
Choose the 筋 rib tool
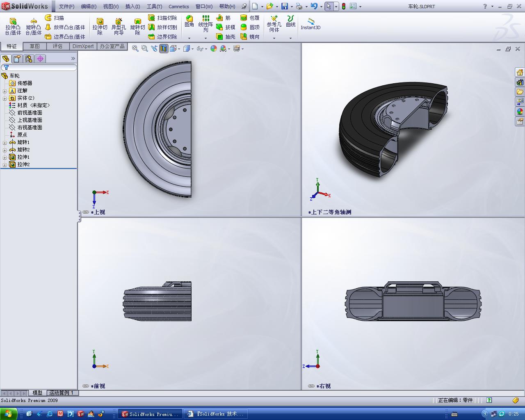point(224,18)
